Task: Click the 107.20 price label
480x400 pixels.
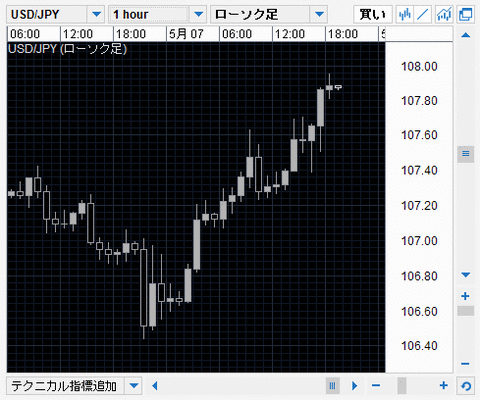Action: tap(419, 206)
